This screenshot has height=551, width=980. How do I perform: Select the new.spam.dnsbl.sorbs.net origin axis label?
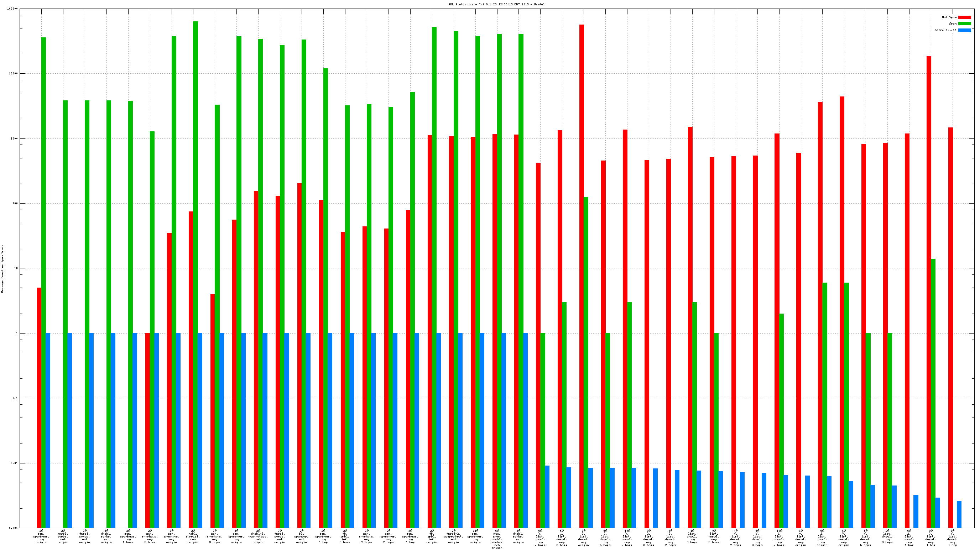click(x=497, y=539)
